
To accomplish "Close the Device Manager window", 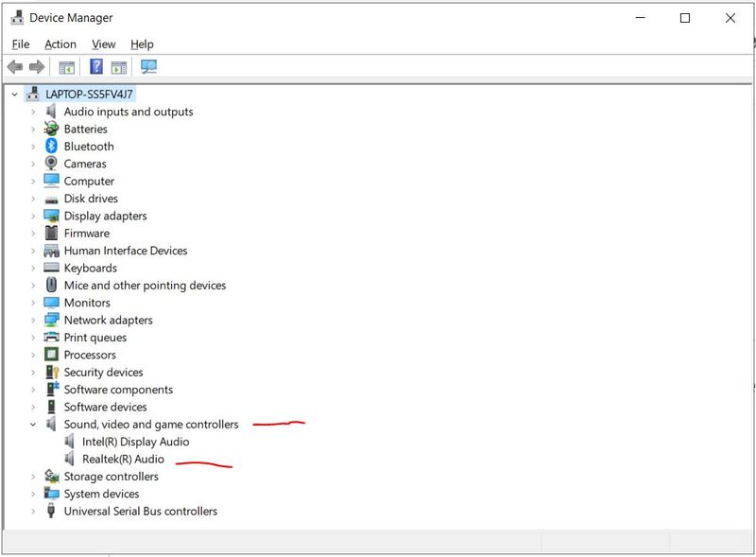I will click(730, 18).
